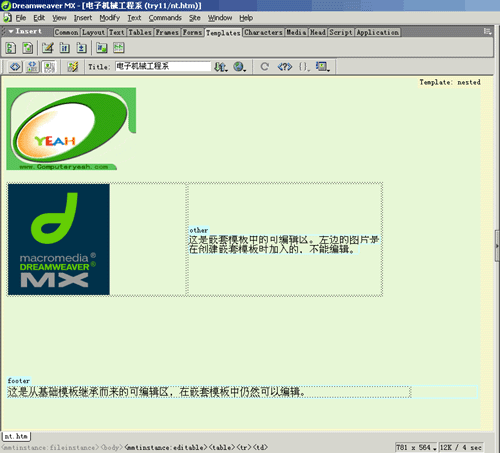Toggle the Show Design View button
The height and width of the screenshot is (453, 500).
(x=49, y=67)
